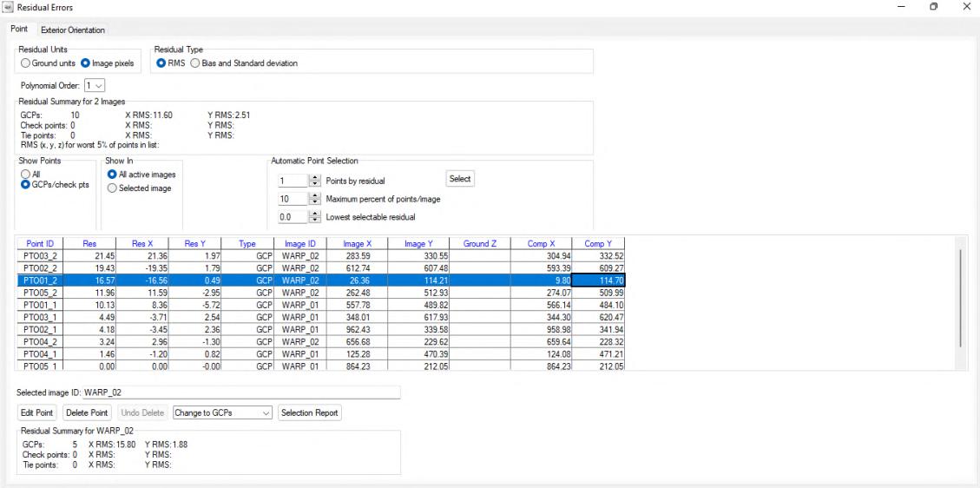Open the Change to GCPs dropdown
This screenshot has height=488, width=980.
[222, 413]
